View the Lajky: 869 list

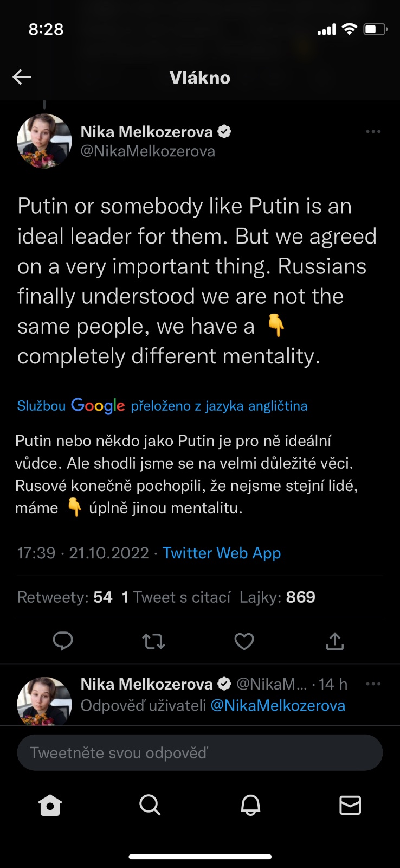[x=277, y=597]
